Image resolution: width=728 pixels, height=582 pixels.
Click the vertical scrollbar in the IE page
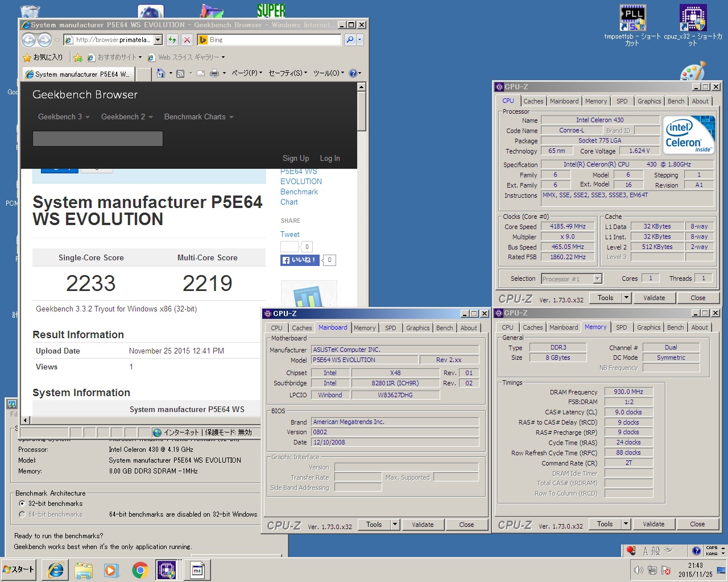click(x=361, y=111)
